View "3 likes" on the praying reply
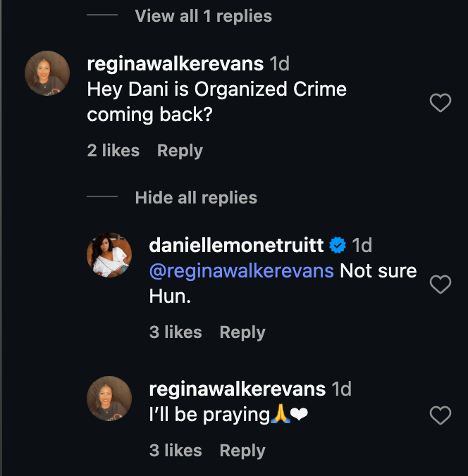Screen dimensions: 468x476 coord(175,451)
